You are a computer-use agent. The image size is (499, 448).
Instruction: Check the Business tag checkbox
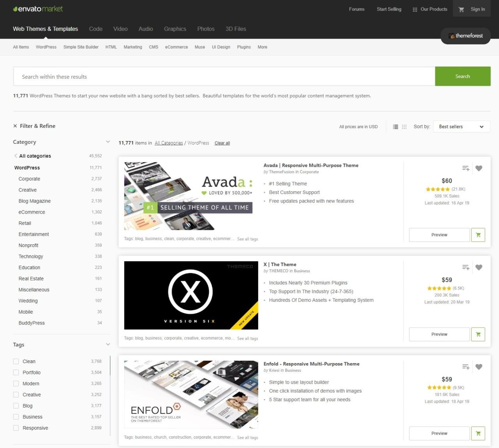tap(16, 417)
